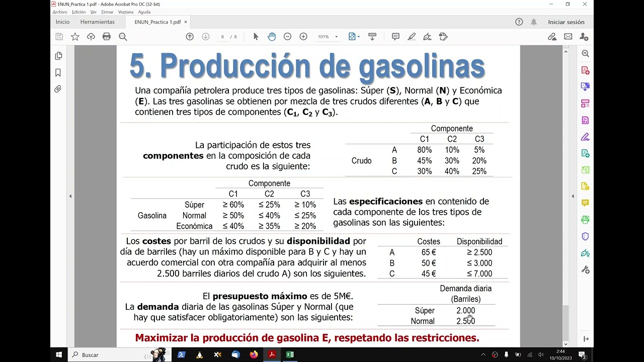Open the search tools magnifier in right pane
The image size is (644, 362).
(x=585, y=53)
